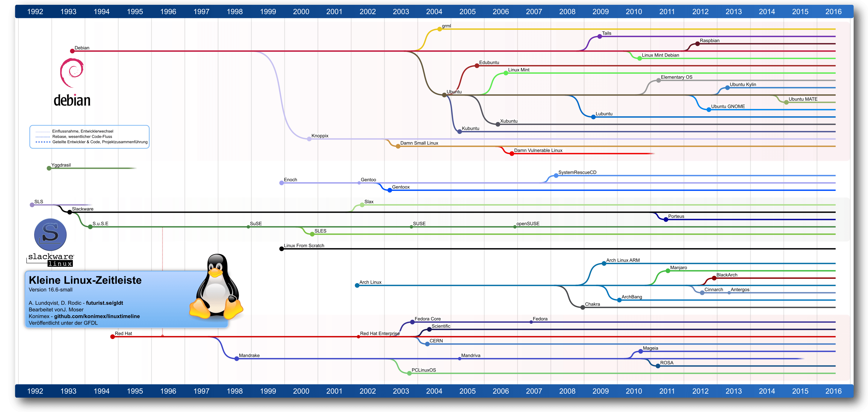Click the BlackArch node marker
Viewport: 868px width, 412px height.
click(x=714, y=278)
